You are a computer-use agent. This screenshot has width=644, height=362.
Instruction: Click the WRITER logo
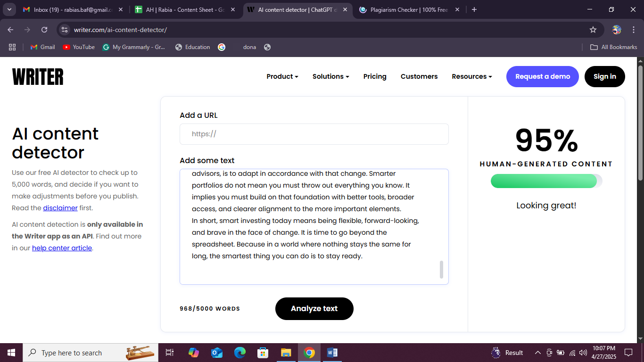tap(38, 76)
